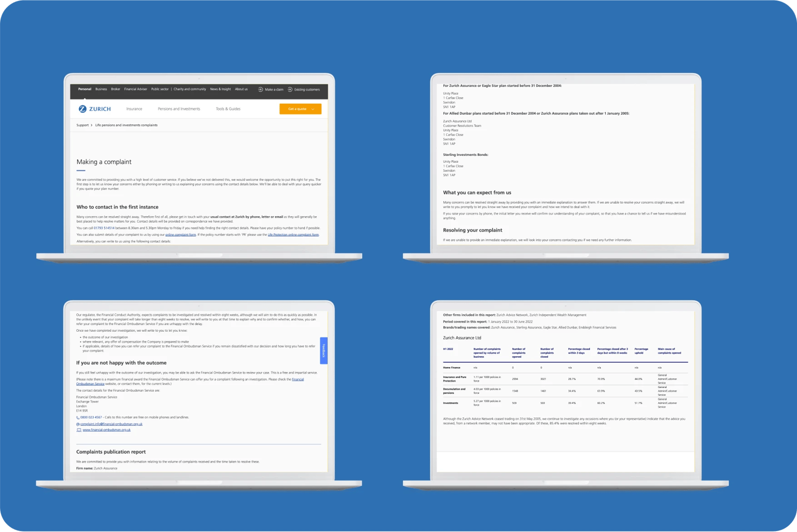Go to Financial Adviser in the top bar
Image resolution: width=797 pixels, height=532 pixels.
pos(135,89)
